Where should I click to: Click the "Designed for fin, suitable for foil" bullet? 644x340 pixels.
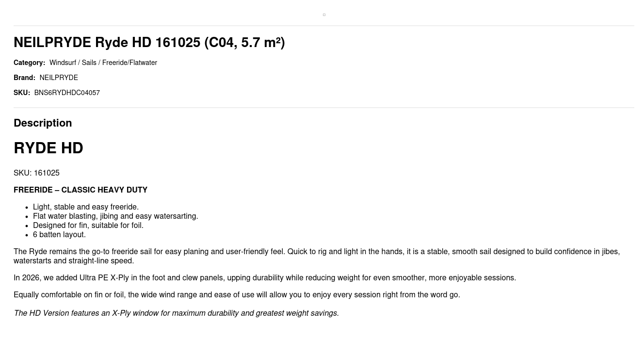click(88, 226)
